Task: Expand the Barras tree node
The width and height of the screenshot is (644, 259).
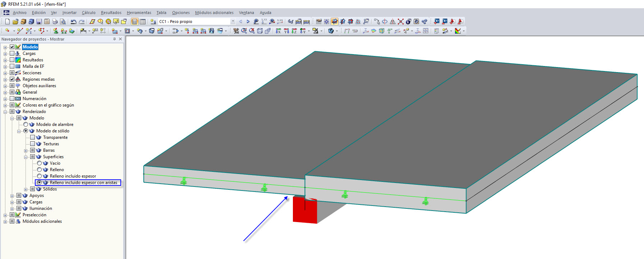Action: click(26, 151)
